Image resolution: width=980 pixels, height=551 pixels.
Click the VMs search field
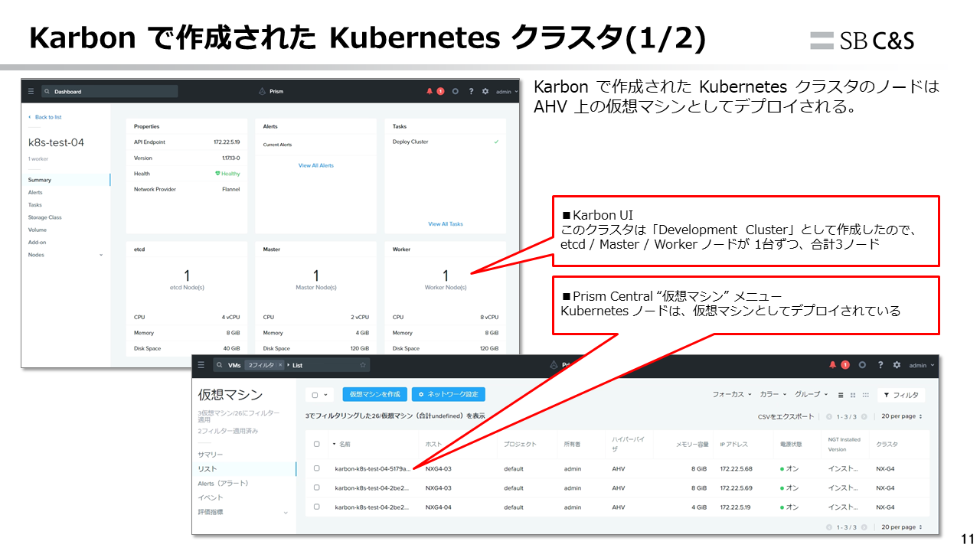(x=292, y=365)
